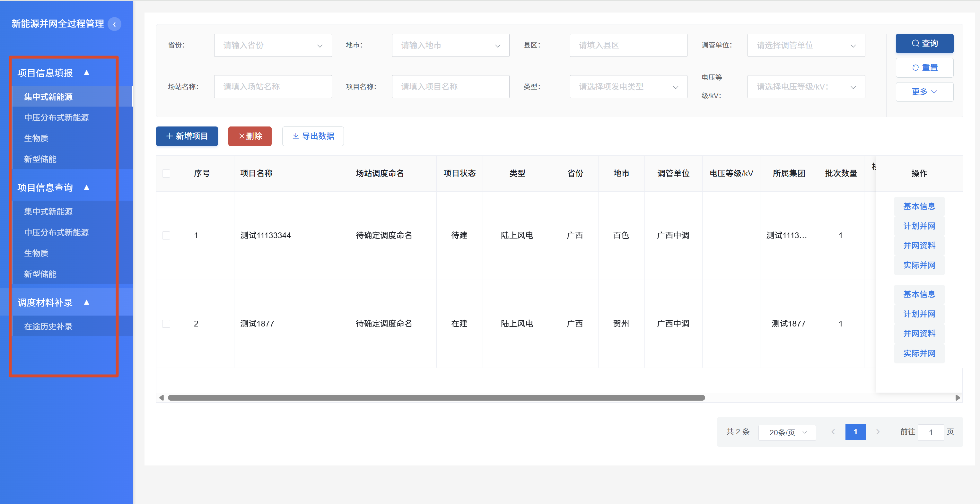
Task: Click page 1 in pagination
Action: 856,432
